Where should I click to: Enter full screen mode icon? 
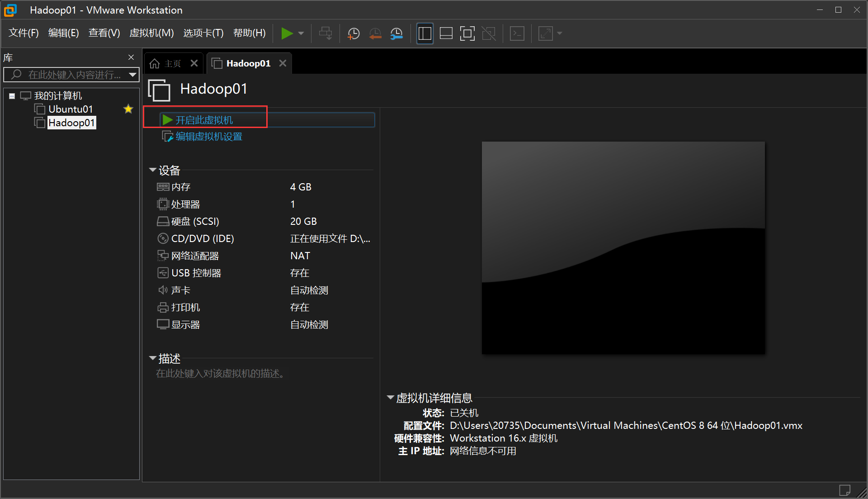click(467, 33)
